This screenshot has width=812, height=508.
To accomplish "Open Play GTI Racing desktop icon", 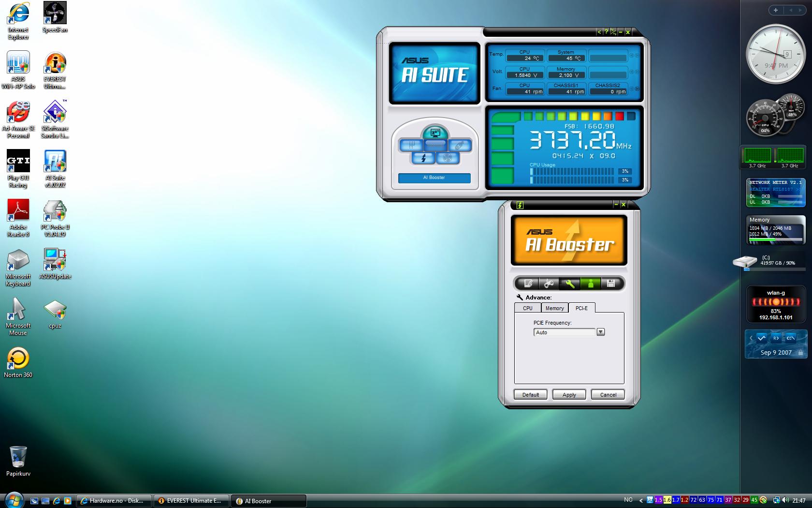I will (18, 169).
